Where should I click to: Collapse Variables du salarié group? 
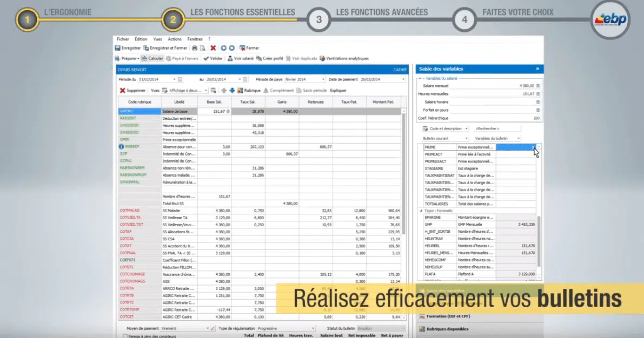click(x=420, y=78)
